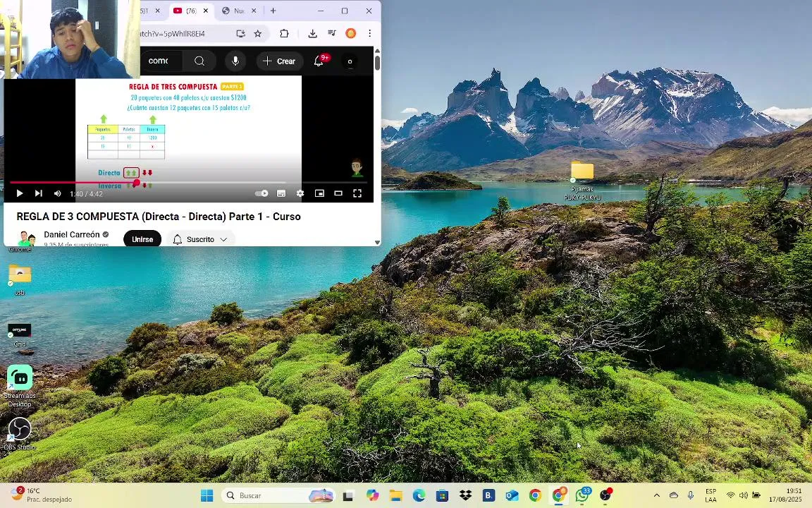Select the Pijamas PUKY-PUKYU desktop folder

(x=582, y=181)
